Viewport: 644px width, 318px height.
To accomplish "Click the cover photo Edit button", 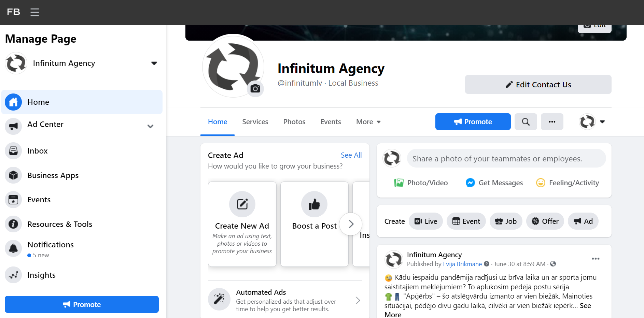I will pyautogui.click(x=594, y=27).
